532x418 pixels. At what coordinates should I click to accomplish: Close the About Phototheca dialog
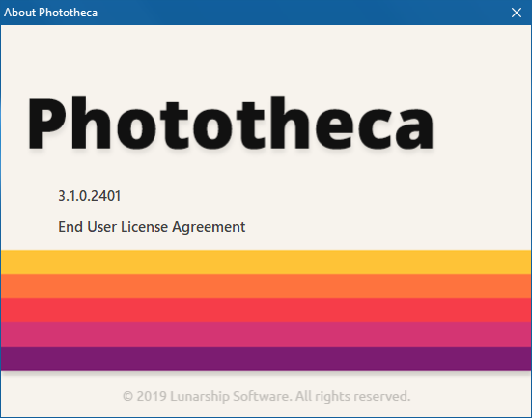(516, 13)
